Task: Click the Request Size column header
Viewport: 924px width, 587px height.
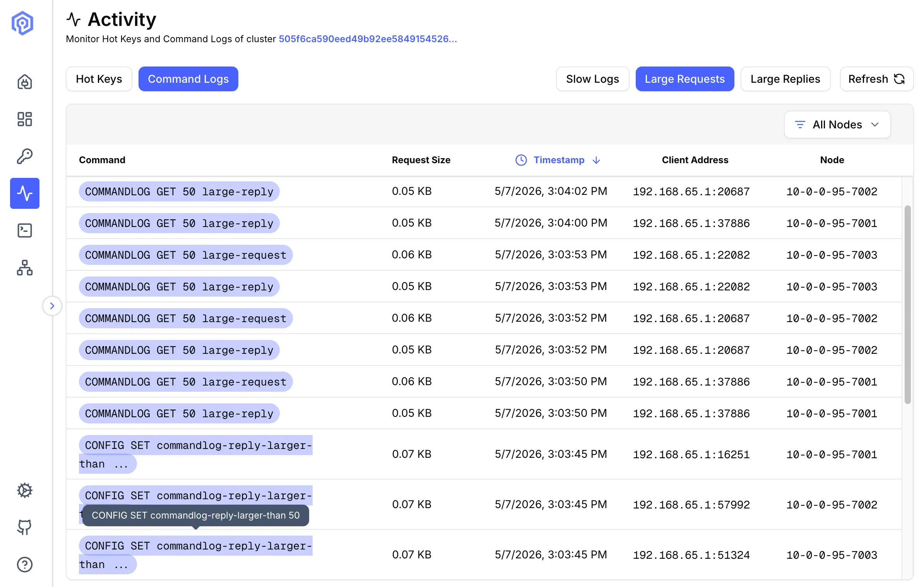Action: [x=421, y=160]
